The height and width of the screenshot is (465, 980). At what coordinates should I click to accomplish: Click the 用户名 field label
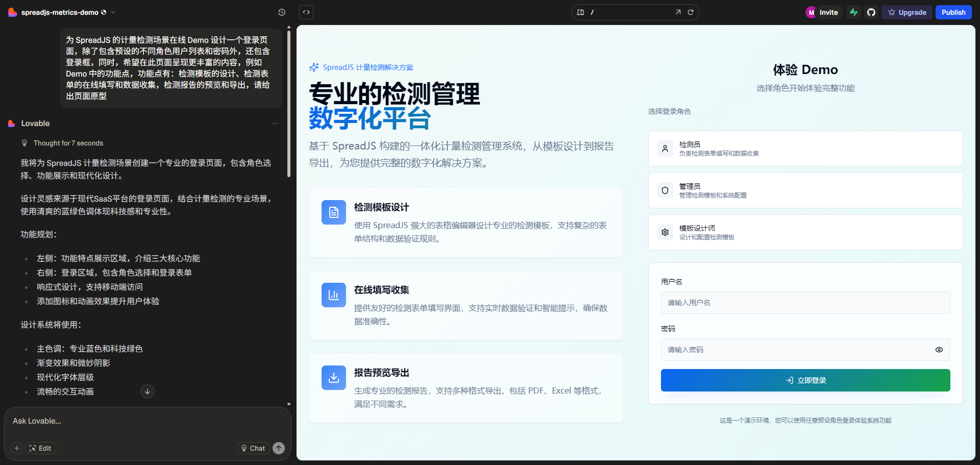point(672,282)
